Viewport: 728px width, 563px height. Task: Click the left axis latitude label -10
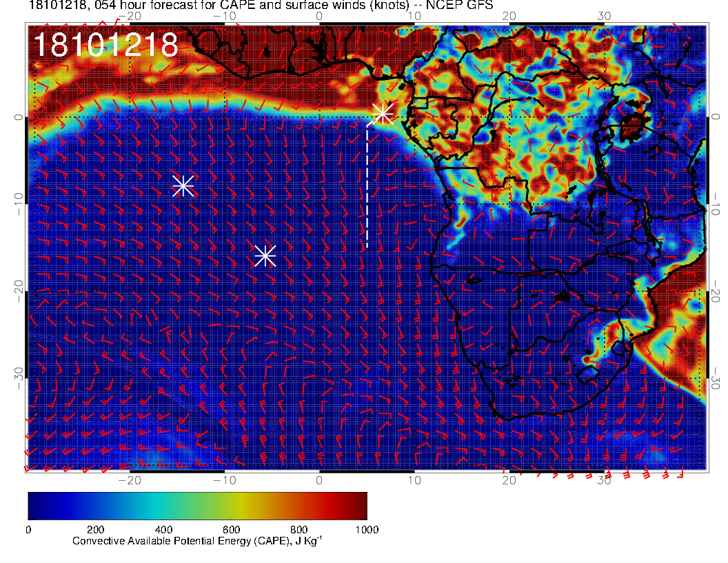point(19,204)
